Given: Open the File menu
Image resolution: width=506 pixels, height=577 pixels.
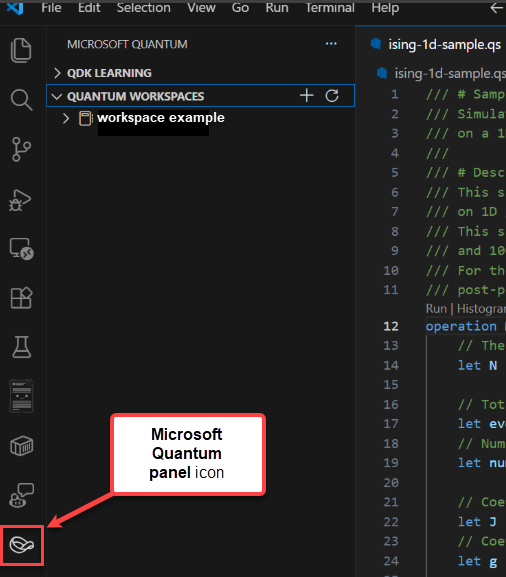Looking at the screenshot, I should click(x=51, y=7).
